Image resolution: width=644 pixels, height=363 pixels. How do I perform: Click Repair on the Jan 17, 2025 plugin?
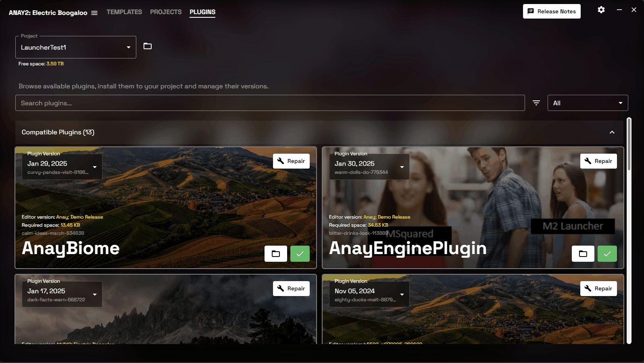pyautogui.click(x=291, y=288)
